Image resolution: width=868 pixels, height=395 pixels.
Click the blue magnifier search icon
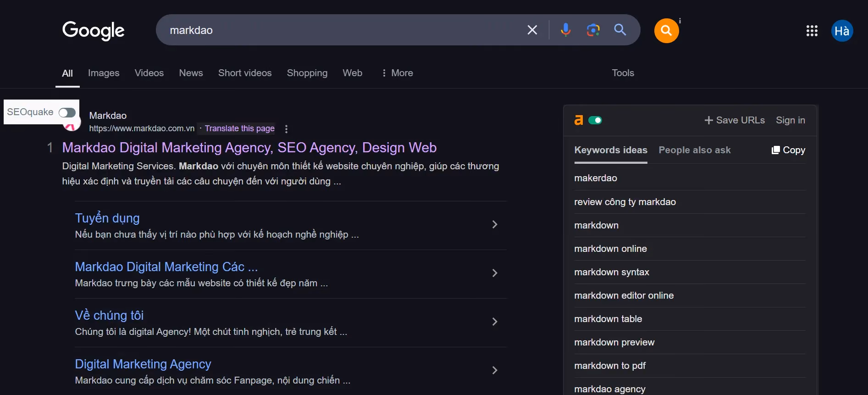pos(620,30)
